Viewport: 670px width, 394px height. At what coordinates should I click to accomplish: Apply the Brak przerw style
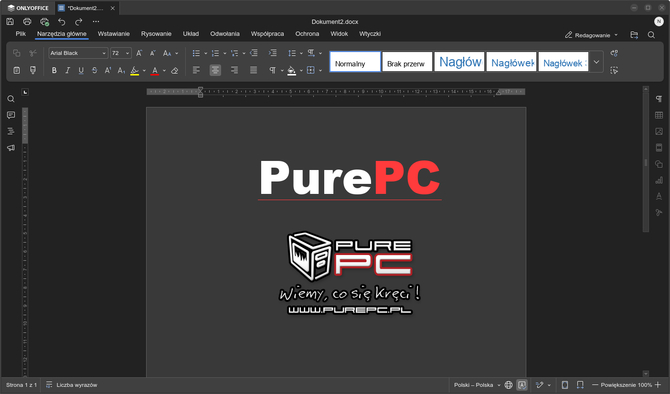tap(407, 62)
